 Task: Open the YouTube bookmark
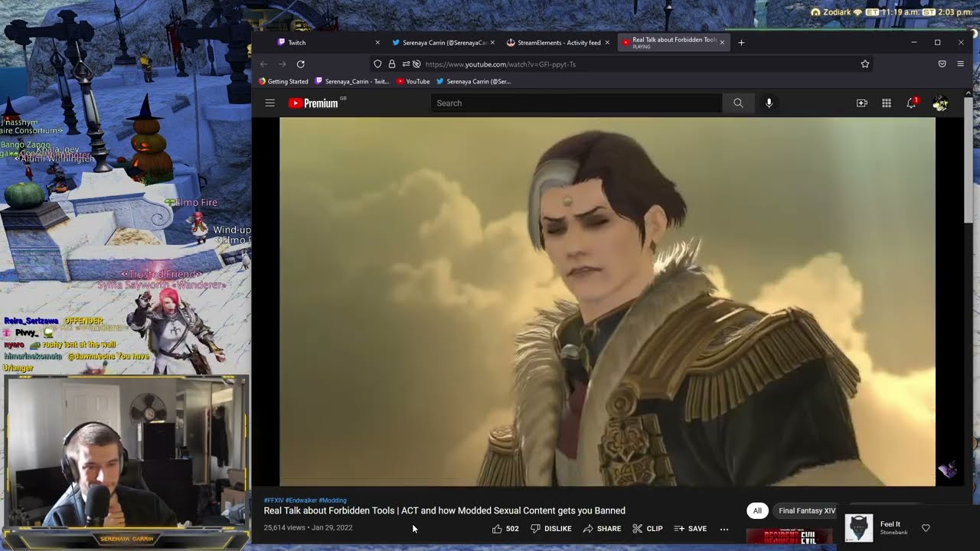click(x=413, y=81)
